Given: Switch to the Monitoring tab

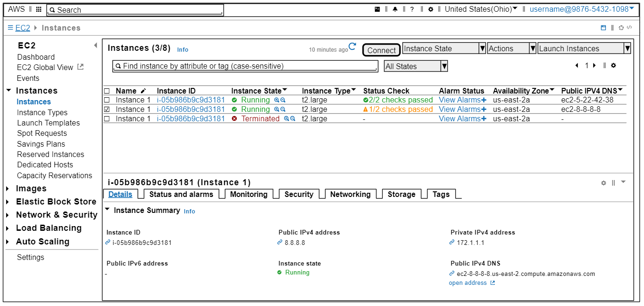Looking at the screenshot, I should click(x=248, y=194).
